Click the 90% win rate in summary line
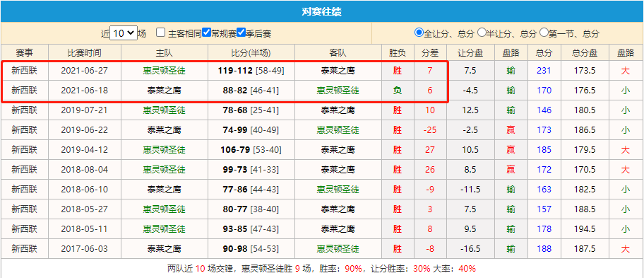The height and width of the screenshot is (278, 644). [353, 269]
